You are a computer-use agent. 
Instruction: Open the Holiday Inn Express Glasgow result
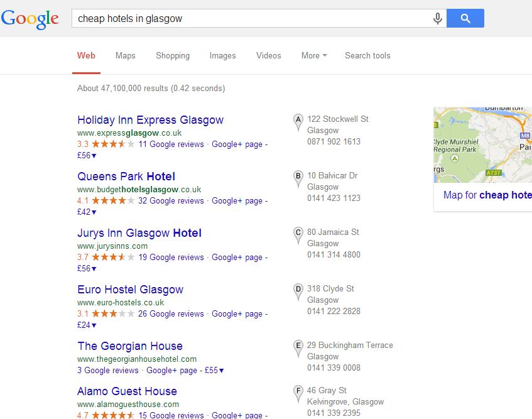pyautogui.click(x=150, y=120)
